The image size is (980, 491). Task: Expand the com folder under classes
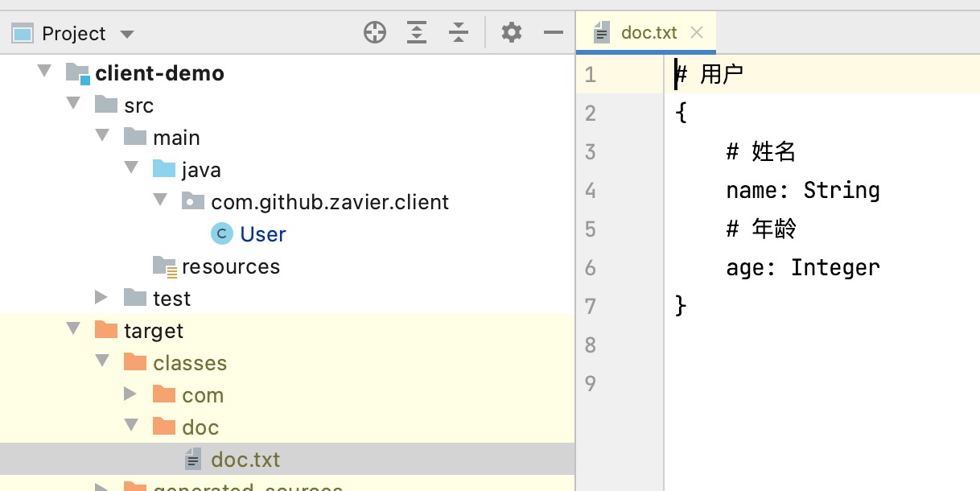click(x=130, y=394)
